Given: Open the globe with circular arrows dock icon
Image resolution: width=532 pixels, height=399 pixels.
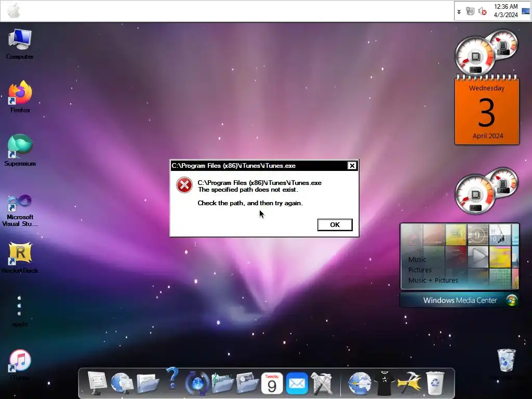Looking at the screenshot, I should tap(197, 383).
